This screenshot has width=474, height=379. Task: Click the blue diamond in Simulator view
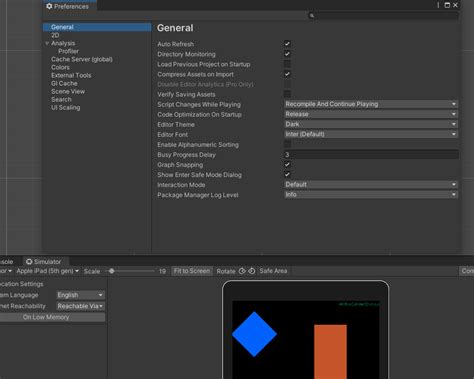(x=254, y=334)
